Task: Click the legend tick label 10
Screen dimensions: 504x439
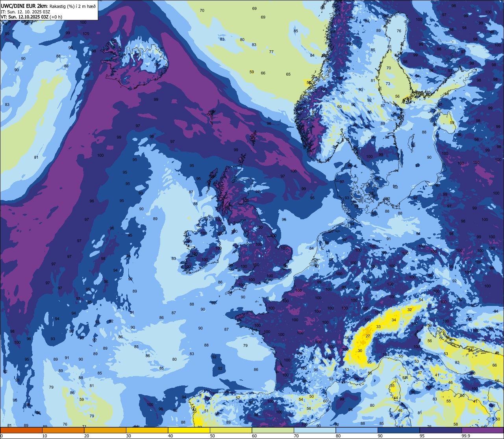Action: pyautogui.click(x=44, y=436)
